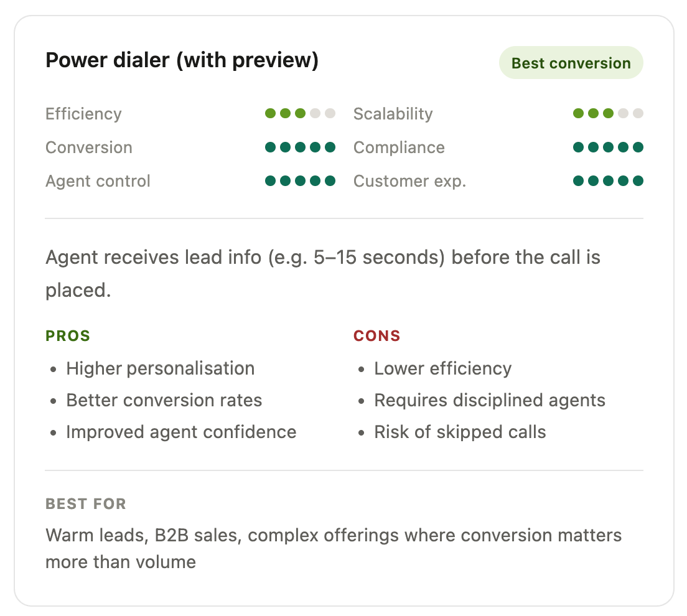
Task: Click the BEST FOR heading
Action: point(86,504)
